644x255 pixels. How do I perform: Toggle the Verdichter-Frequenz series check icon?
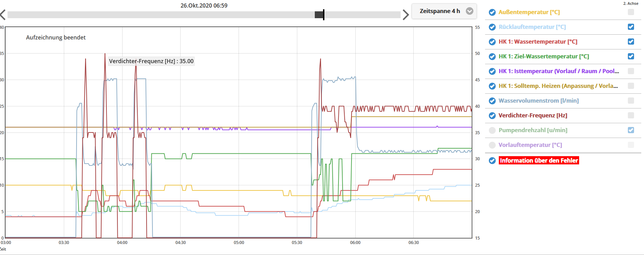[492, 116]
